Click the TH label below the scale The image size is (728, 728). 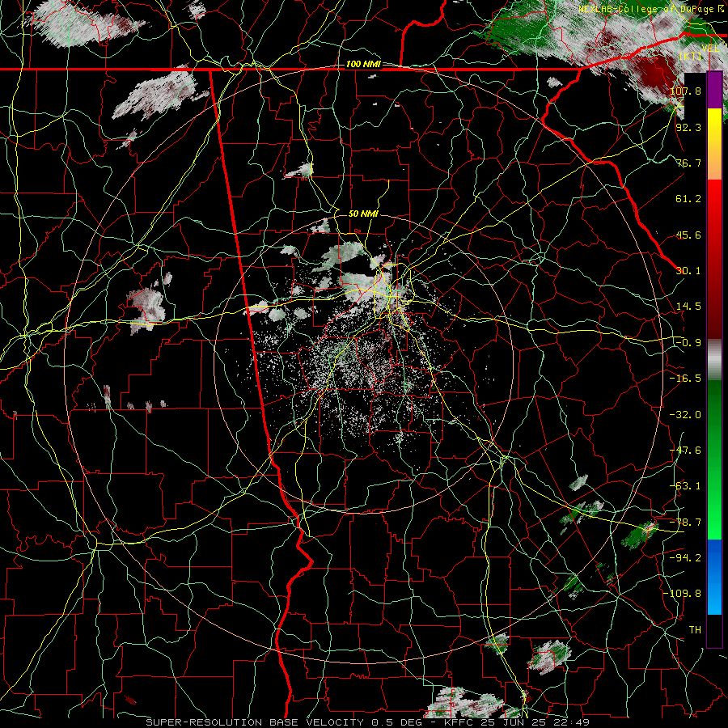(695, 629)
